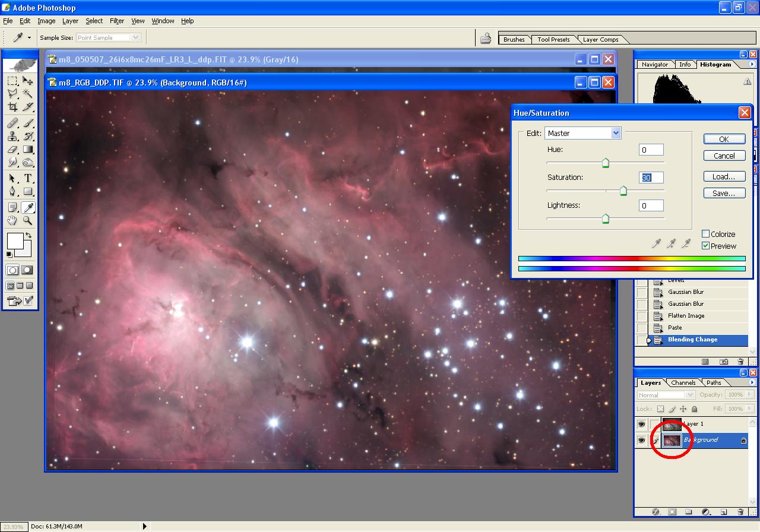This screenshot has width=760, height=532.
Task: Click OK in Hue/Saturation dialog
Action: point(724,139)
